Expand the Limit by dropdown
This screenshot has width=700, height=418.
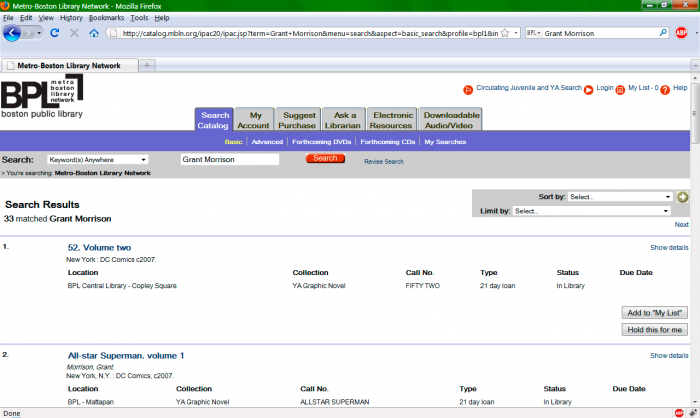[x=591, y=211]
